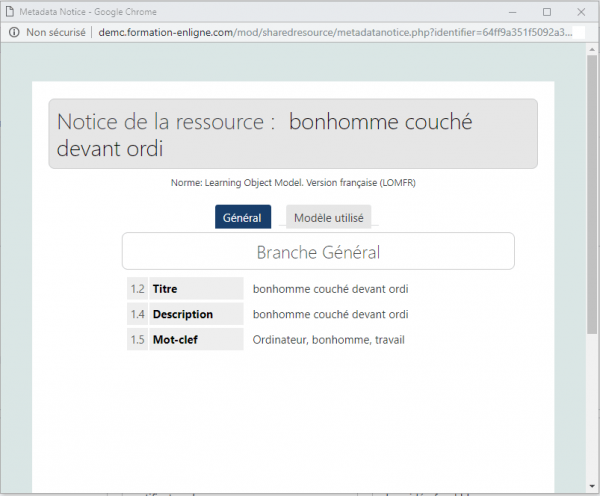Minimize the Metadata Notice window

[x=510, y=11]
